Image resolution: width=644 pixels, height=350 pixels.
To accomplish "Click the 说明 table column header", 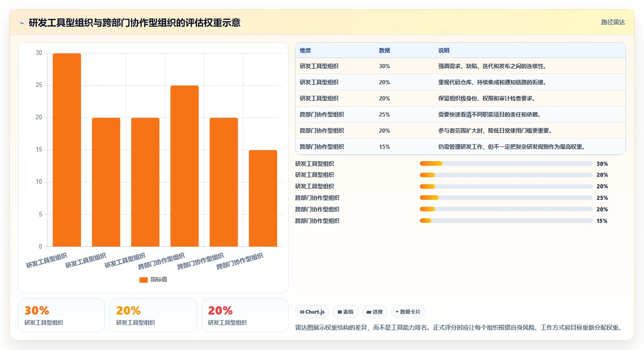I will pos(444,51).
